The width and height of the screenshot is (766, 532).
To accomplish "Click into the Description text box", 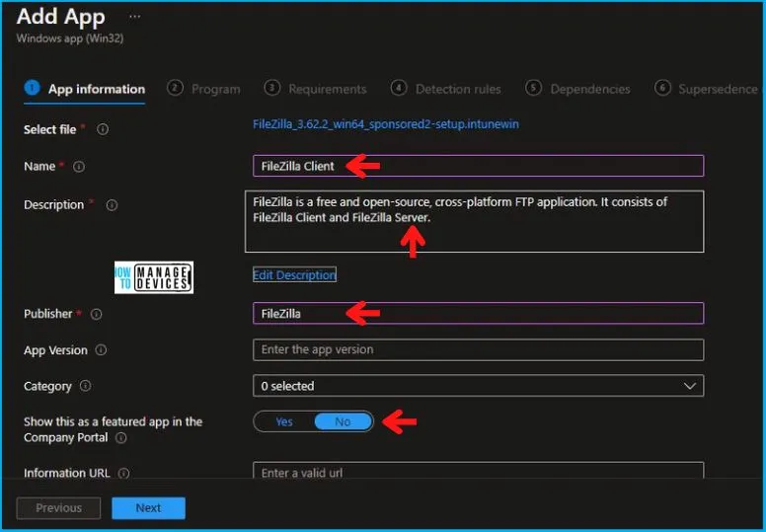I will [x=475, y=222].
